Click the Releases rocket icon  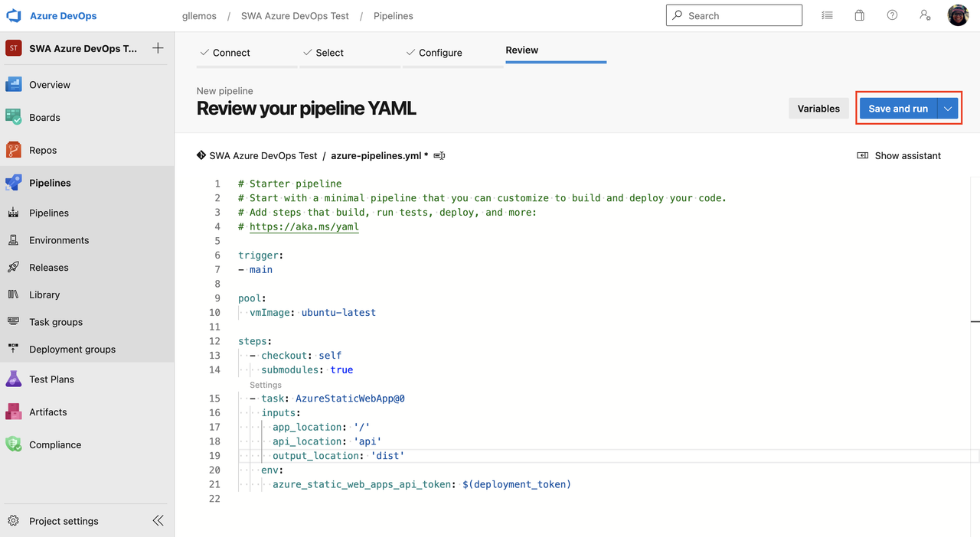point(13,268)
